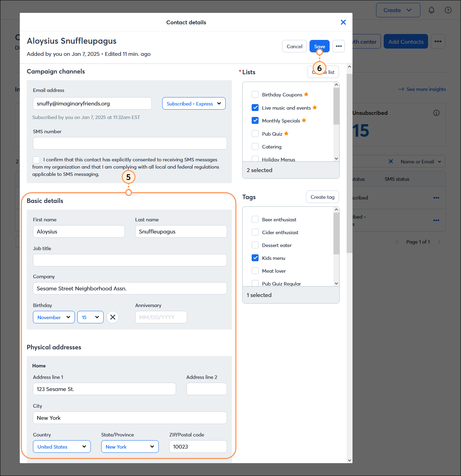
Task: Click the Last name field
Action: coord(181,231)
